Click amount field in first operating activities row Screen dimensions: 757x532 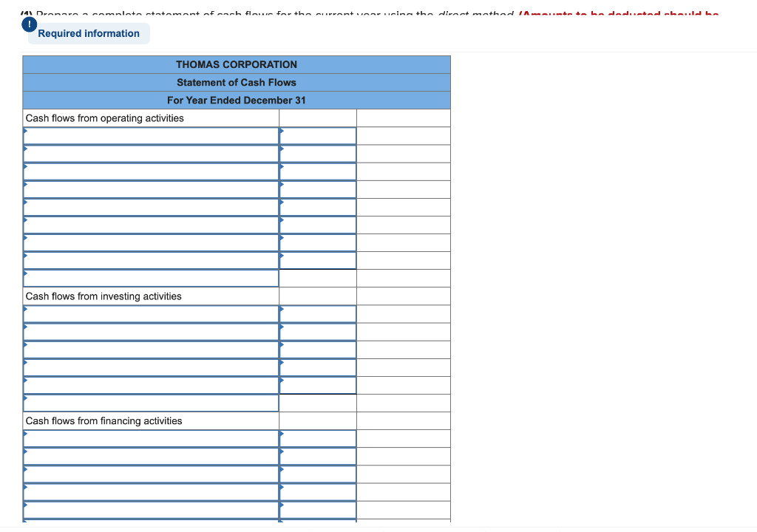[x=318, y=136]
